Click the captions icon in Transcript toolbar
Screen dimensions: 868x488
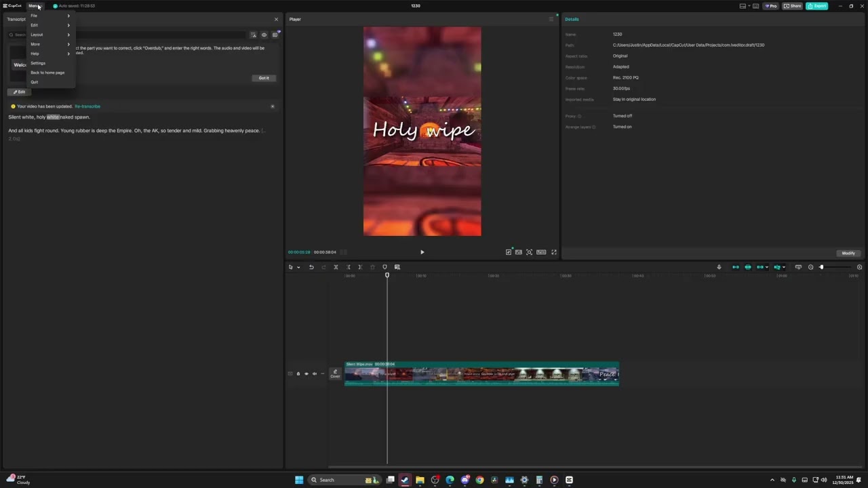click(275, 35)
